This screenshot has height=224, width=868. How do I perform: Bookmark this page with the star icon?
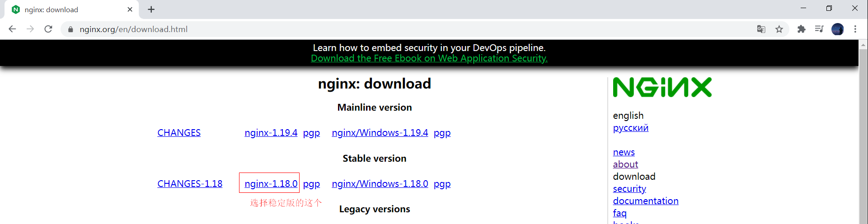tap(779, 29)
